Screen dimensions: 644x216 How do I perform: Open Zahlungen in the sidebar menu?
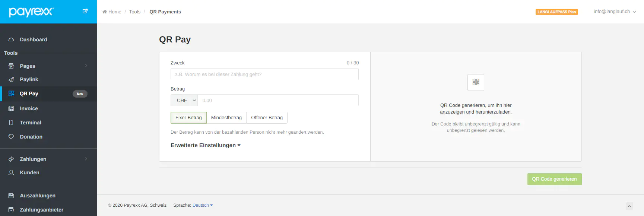pyautogui.click(x=33, y=159)
